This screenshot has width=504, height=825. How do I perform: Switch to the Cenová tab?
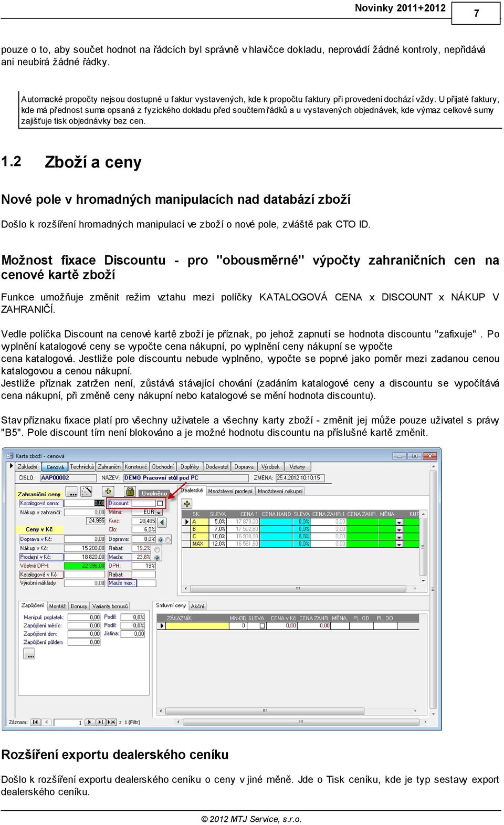[54, 467]
